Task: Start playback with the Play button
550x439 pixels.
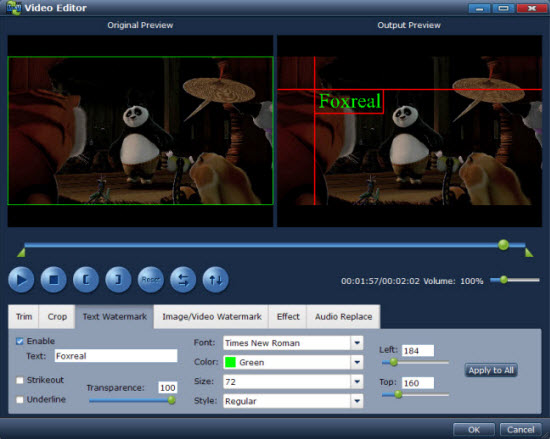Action: pyautogui.click(x=21, y=279)
